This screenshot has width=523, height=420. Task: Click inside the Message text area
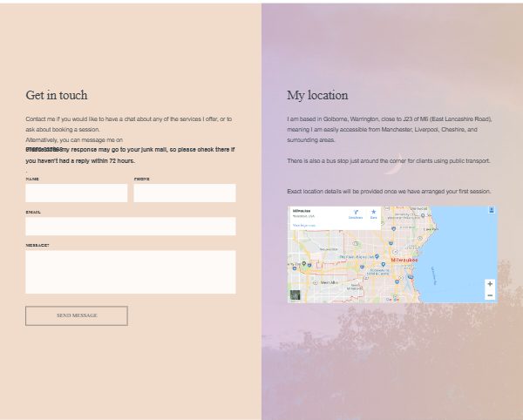coord(130,272)
